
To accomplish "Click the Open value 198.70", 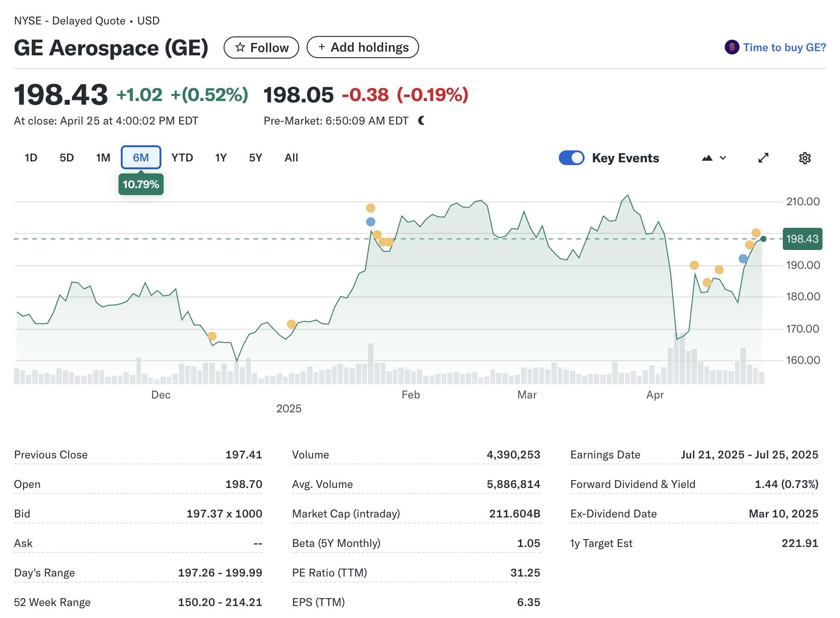I will tap(243, 484).
